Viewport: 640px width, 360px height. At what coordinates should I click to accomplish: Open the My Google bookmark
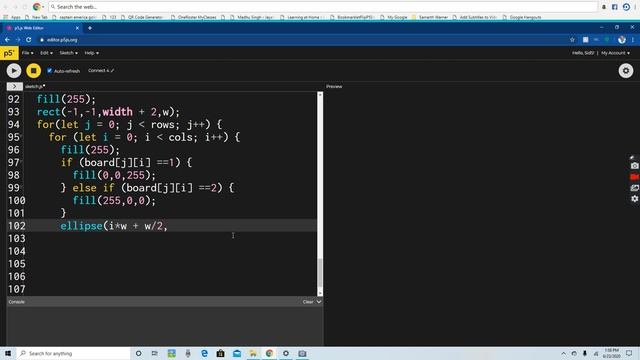394,17
